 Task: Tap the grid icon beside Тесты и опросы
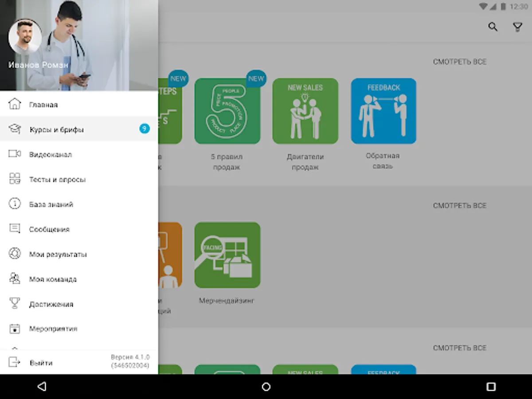point(15,179)
